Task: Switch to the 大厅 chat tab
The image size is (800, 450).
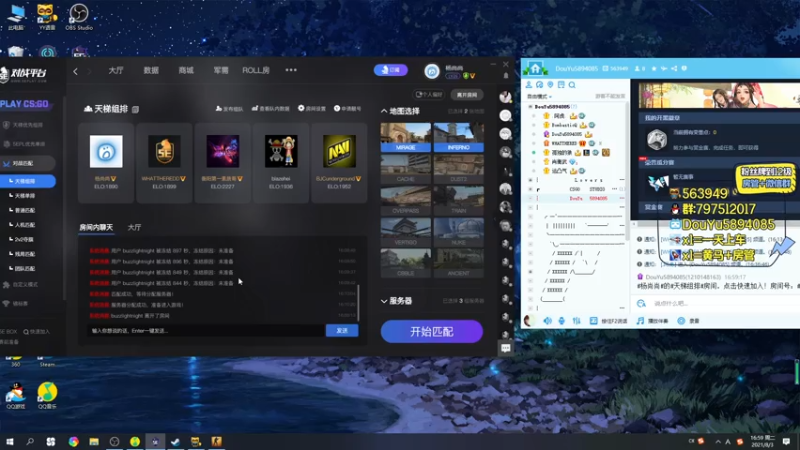Action: [x=134, y=228]
